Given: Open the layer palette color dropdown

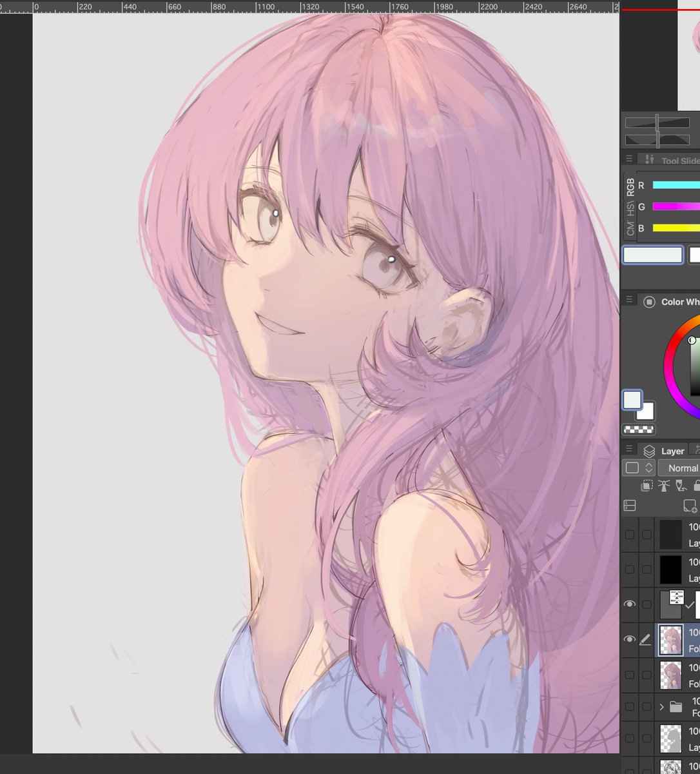Looking at the screenshot, I should coord(639,468).
